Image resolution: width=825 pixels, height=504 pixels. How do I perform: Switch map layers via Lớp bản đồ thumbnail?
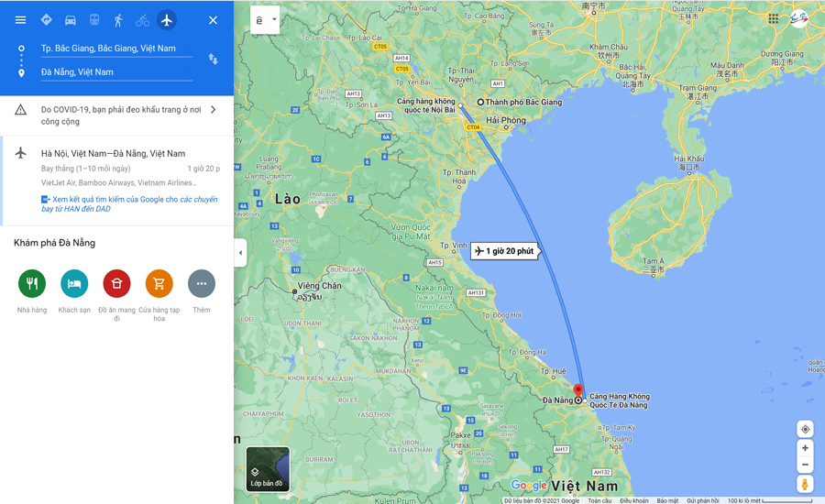[268, 469]
